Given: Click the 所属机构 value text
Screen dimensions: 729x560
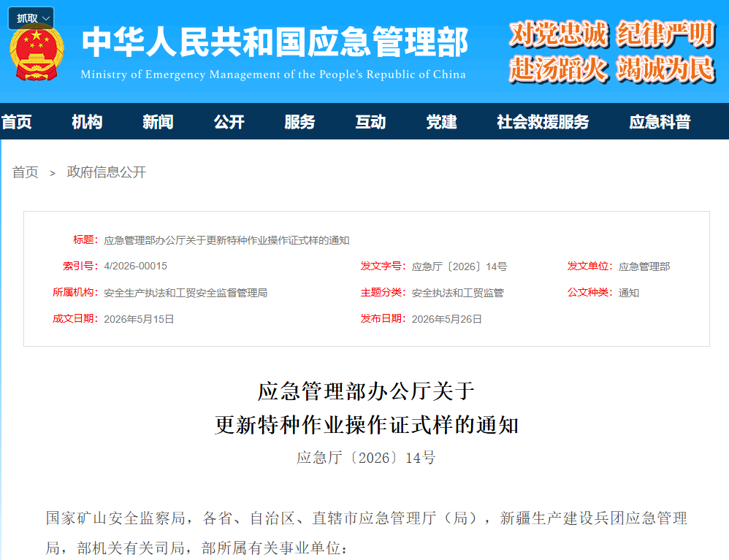Looking at the screenshot, I should (186, 293).
